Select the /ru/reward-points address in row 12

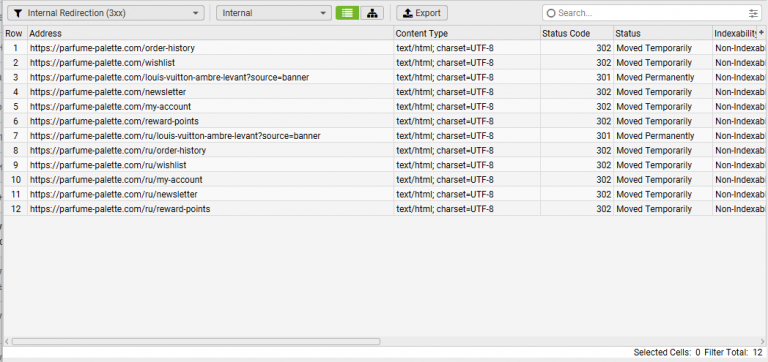tap(120, 209)
